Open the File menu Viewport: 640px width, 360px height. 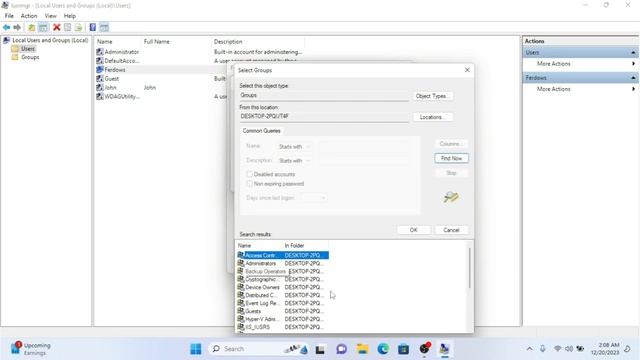(9, 16)
